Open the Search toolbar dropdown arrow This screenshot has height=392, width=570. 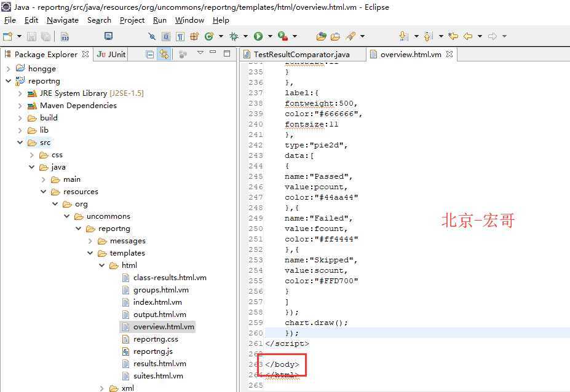tap(362, 36)
